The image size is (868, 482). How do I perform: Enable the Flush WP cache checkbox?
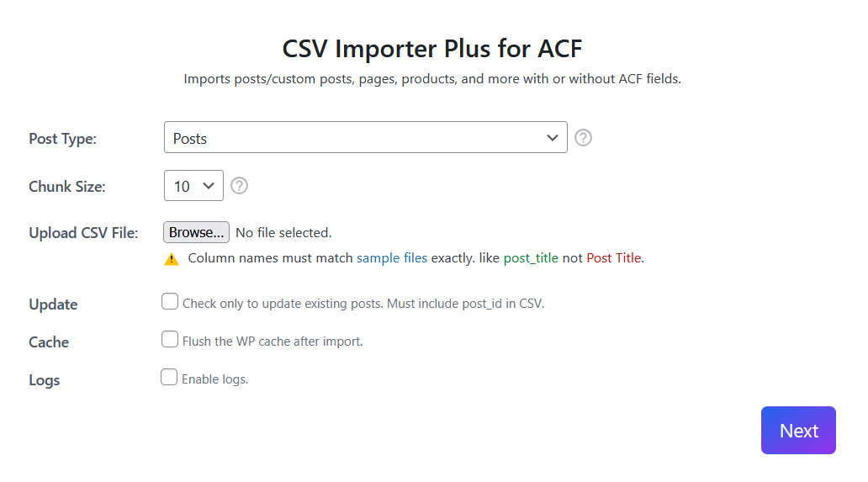(x=170, y=340)
